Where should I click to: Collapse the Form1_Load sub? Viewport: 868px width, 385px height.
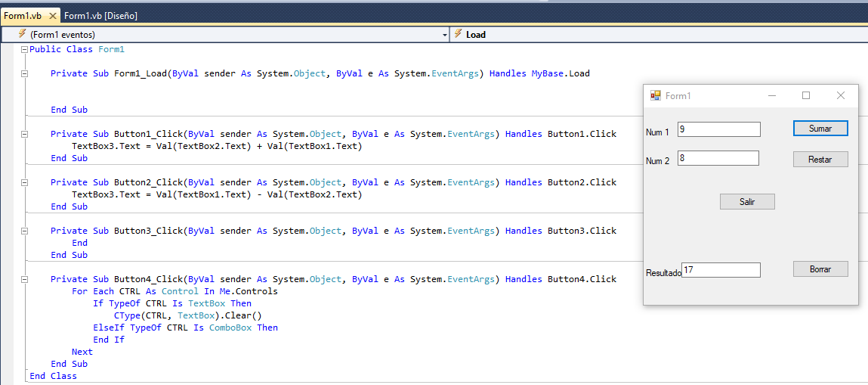[23, 73]
